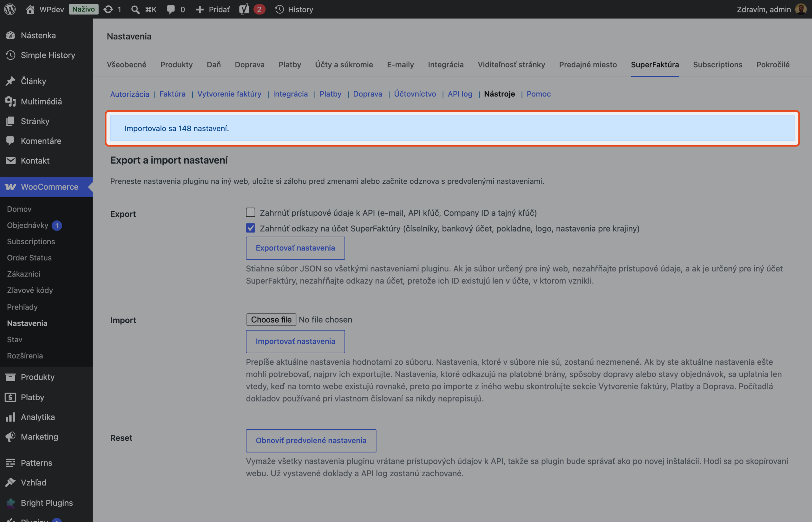Open Vzhľad appearance icon in sidebar
The width and height of the screenshot is (812, 522).
10,482
